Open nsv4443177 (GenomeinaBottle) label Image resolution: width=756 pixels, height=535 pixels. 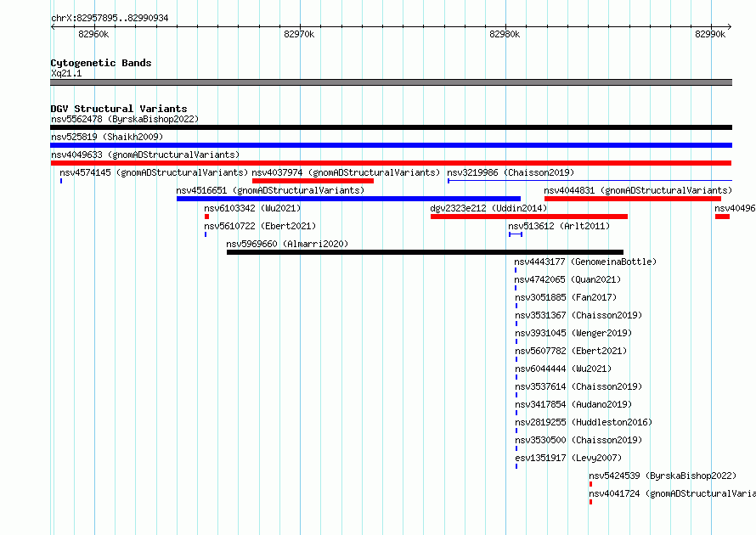585,262
